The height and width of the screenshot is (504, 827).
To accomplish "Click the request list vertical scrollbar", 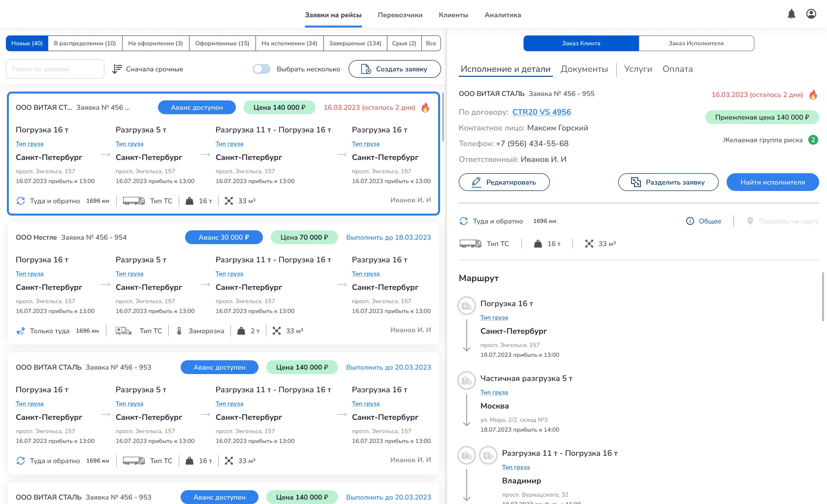I will click(443, 117).
